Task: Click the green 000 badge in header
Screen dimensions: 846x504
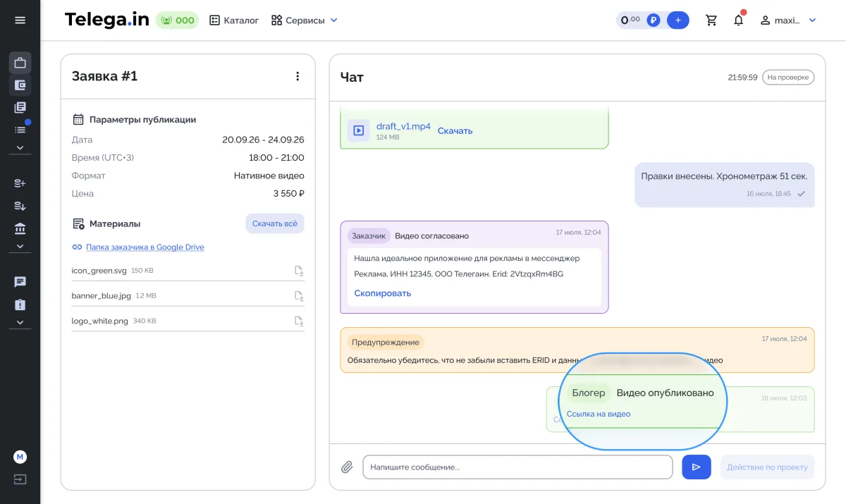Action: tap(177, 20)
